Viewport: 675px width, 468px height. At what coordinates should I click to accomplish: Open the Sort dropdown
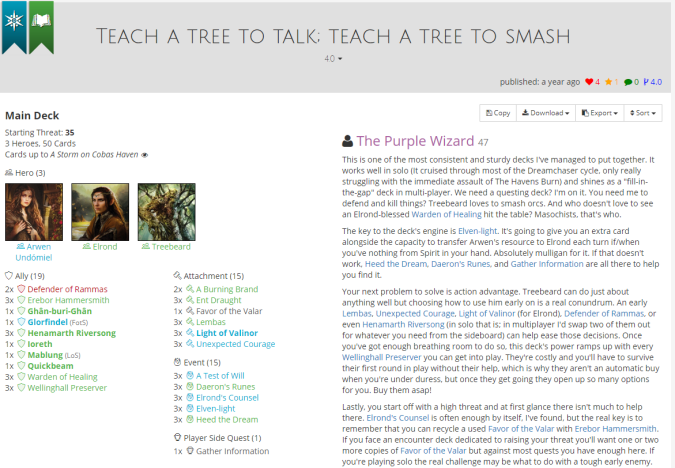point(643,113)
